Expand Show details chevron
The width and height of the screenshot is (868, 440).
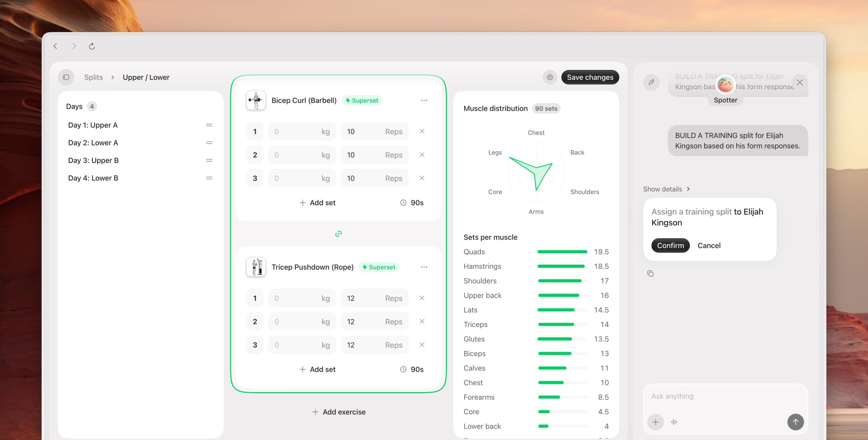click(667, 189)
